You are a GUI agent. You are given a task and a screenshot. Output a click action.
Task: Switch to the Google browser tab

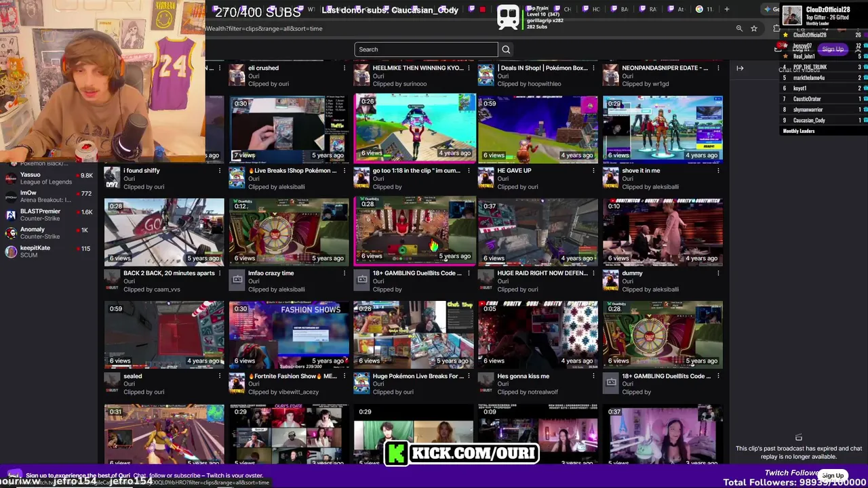point(704,9)
